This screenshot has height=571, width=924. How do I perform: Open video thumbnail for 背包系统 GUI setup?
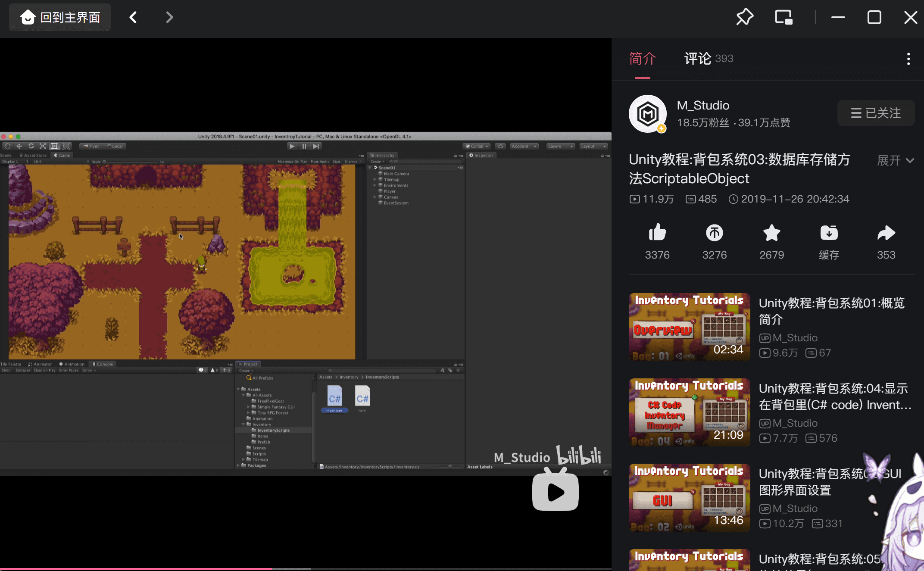click(x=690, y=497)
